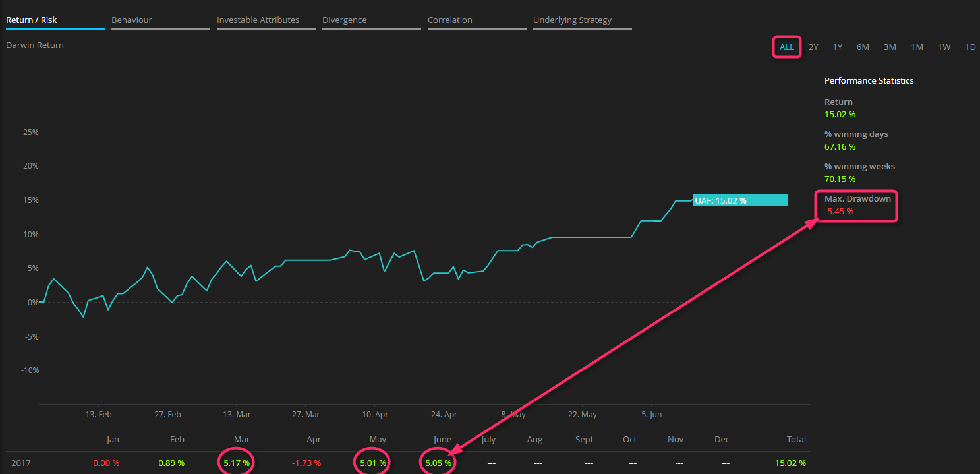The width and height of the screenshot is (980, 474).
Task: Click the Jan column header
Action: [113, 439]
